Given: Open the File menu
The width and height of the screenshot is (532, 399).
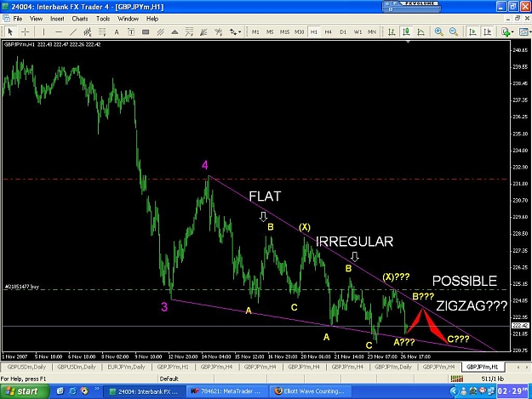Looking at the screenshot, I should point(18,19).
